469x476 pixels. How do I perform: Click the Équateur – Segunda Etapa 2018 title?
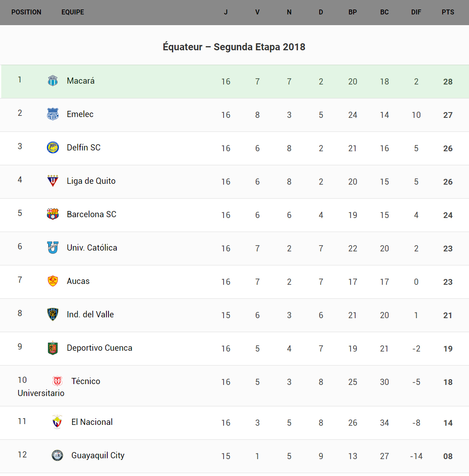tap(234, 47)
